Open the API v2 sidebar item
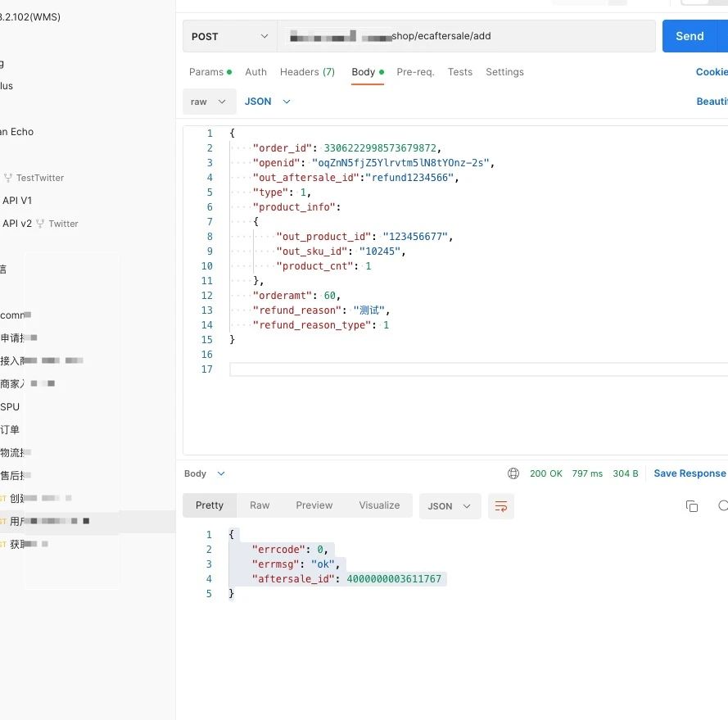The image size is (728, 720). [x=16, y=224]
